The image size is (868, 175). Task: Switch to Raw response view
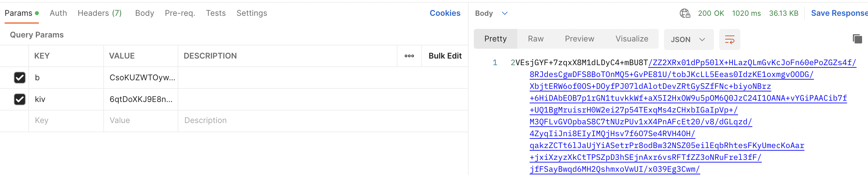[x=535, y=39]
